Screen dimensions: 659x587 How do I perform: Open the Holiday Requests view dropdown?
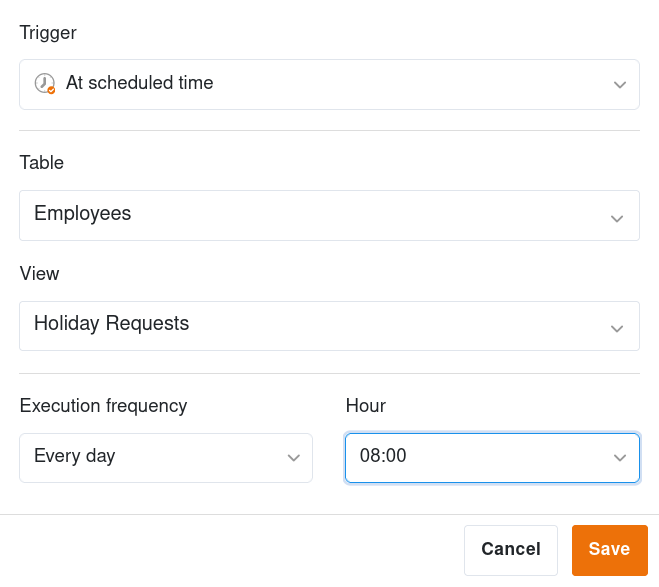click(111, 324)
